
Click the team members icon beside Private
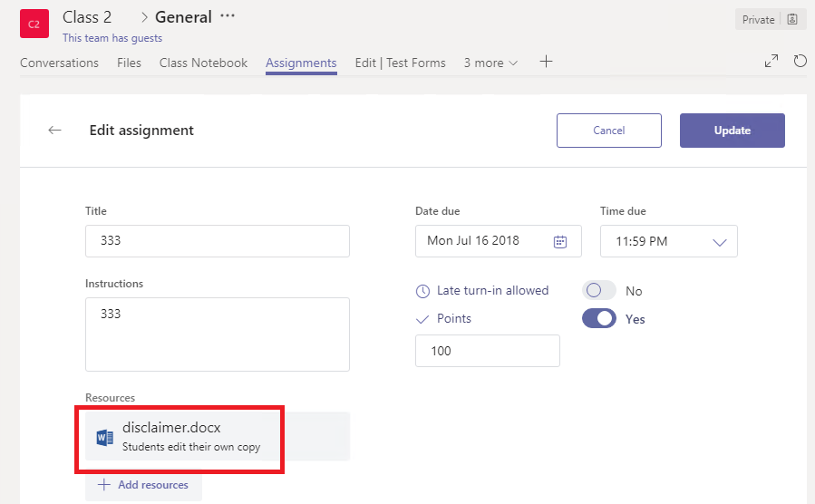792,19
